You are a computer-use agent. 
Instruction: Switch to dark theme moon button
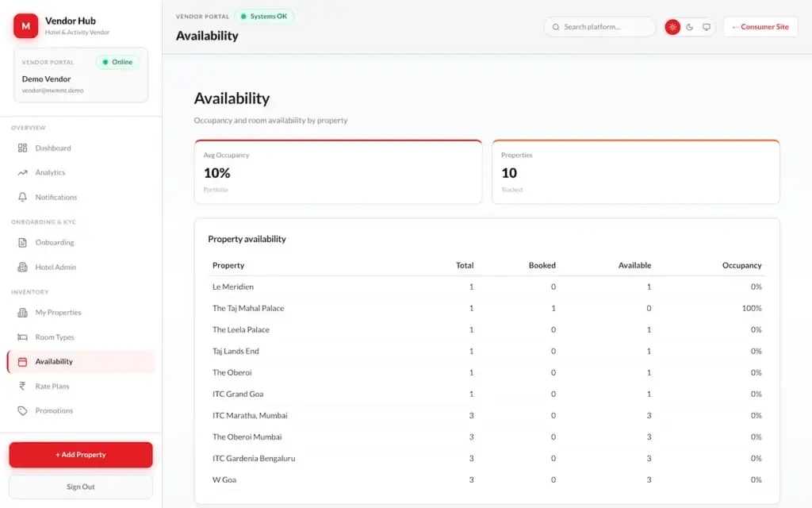(x=689, y=27)
